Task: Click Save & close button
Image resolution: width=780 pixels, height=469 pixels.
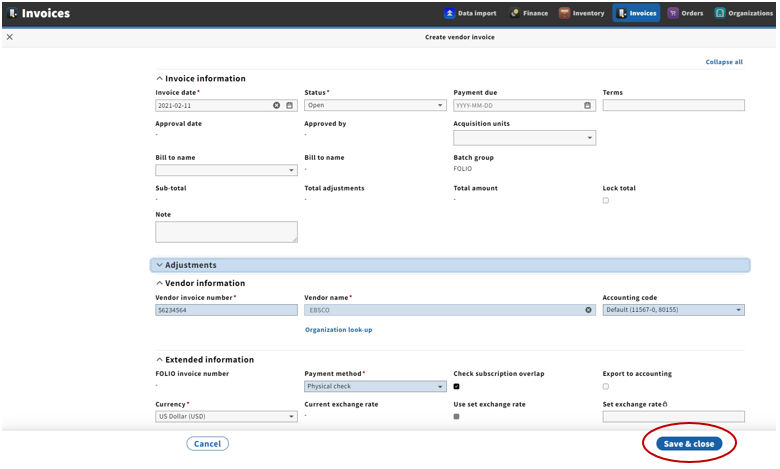Action: pos(689,444)
